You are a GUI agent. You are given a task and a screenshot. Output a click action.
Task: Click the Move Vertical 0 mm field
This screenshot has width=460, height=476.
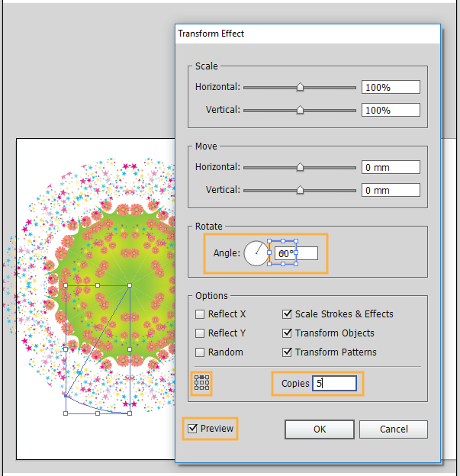pyautogui.click(x=391, y=190)
